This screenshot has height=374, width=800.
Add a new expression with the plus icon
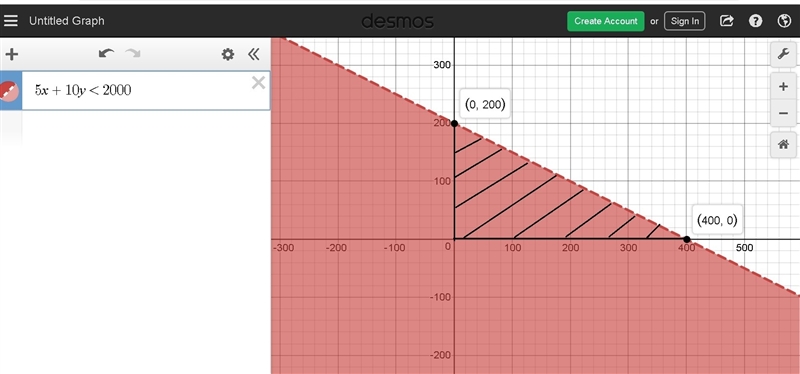pyautogui.click(x=11, y=54)
